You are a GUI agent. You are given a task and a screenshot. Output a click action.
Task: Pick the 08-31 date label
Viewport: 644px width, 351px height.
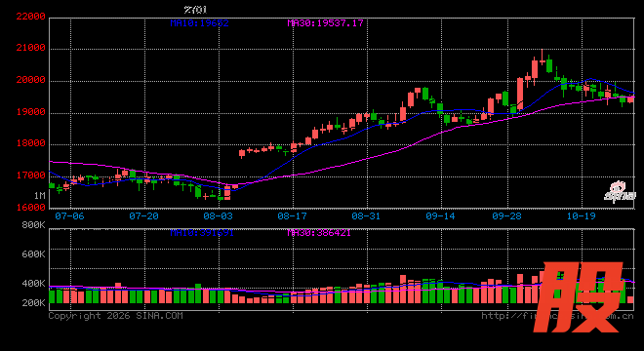(366, 215)
